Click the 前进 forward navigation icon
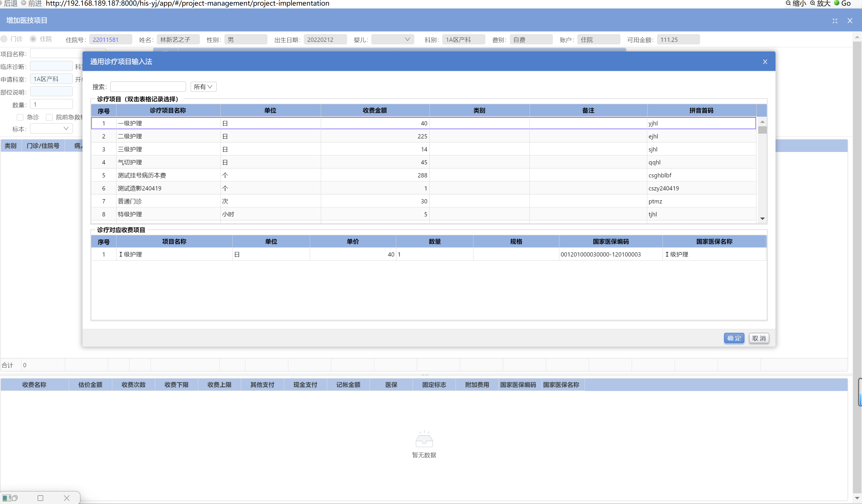Viewport: 862px width, 504px height. [x=24, y=3]
